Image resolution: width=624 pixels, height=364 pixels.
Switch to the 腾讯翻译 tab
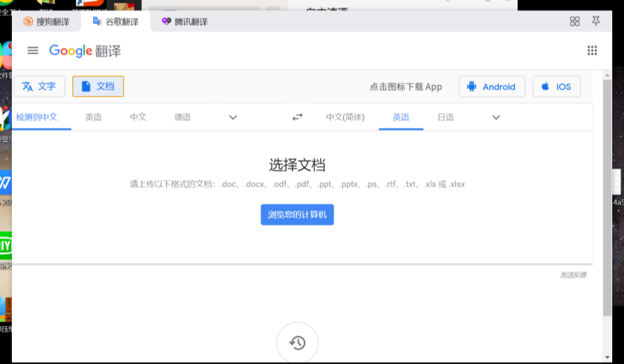tap(185, 22)
